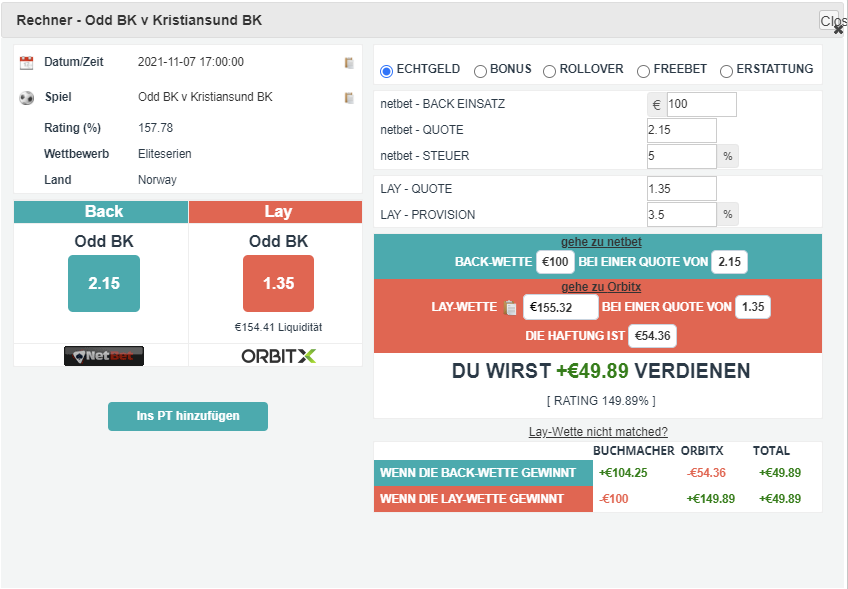Focus the BACK EINSATZ stake field
The width and height of the screenshot is (848, 589).
(x=701, y=105)
